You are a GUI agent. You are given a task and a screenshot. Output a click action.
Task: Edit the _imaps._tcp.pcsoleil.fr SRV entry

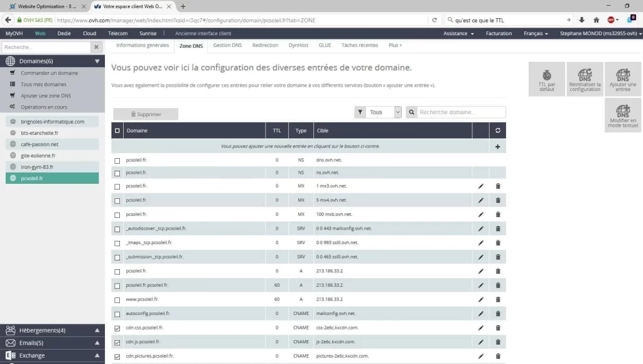pyautogui.click(x=480, y=243)
